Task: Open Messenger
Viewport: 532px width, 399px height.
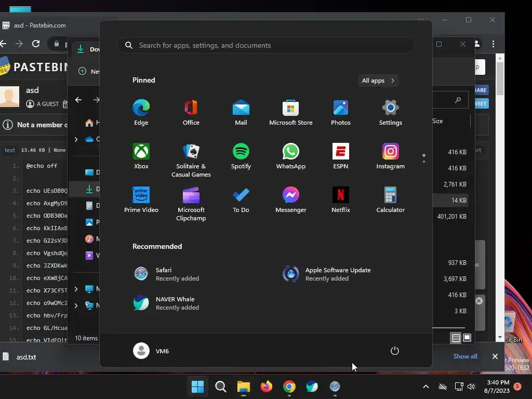Action: click(x=291, y=200)
